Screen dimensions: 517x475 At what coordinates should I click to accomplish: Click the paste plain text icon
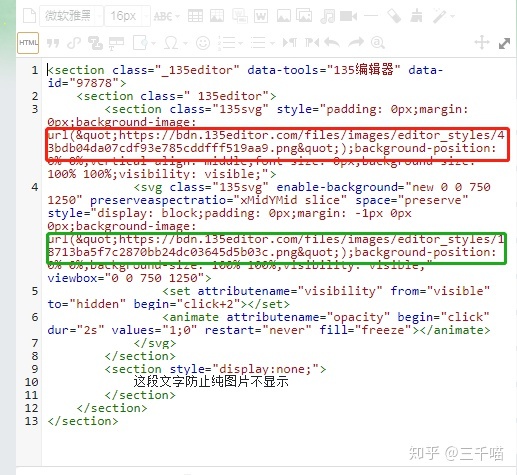tap(95, 43)
